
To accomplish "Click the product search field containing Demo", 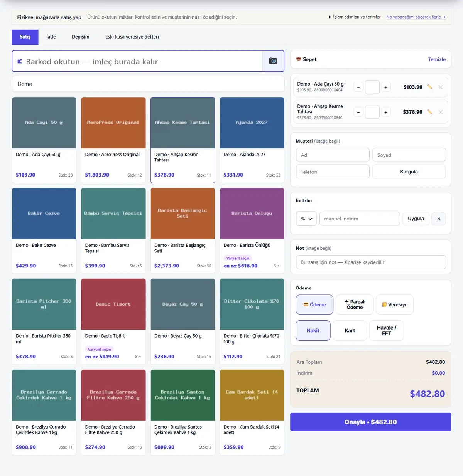I will pyautogui.click(x=148, y=84).
